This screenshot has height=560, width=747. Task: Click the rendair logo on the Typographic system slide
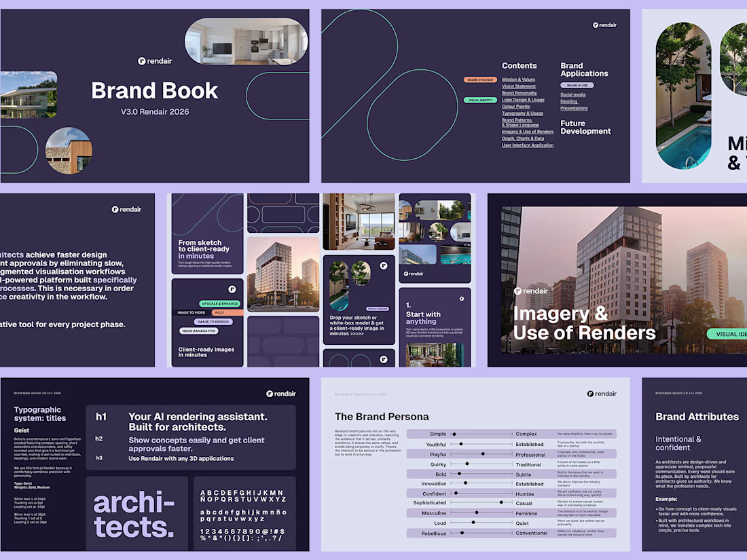[281, 393]
